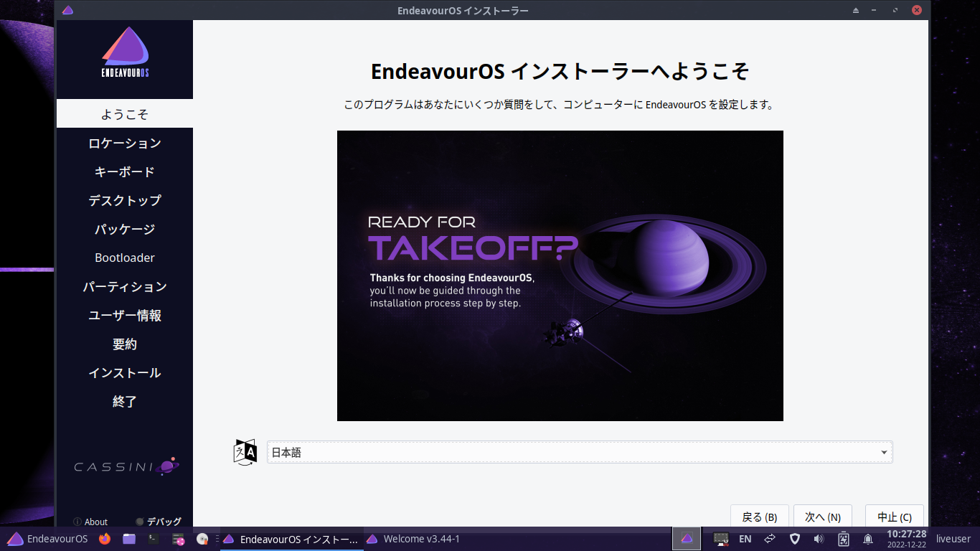Switch to EndeavourOS インストーラー taskbar window
This screenshot has height=551, width=980.
(291, 539)
